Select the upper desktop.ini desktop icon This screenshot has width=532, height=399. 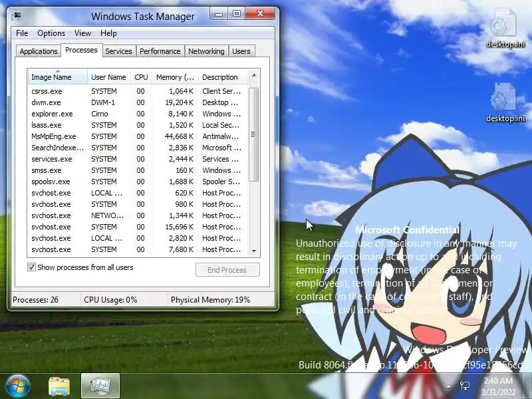click(x=505, y=28)
